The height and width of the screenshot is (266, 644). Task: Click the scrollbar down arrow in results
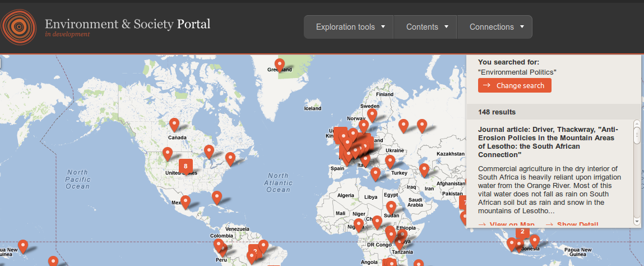click(x=637, y=221)
